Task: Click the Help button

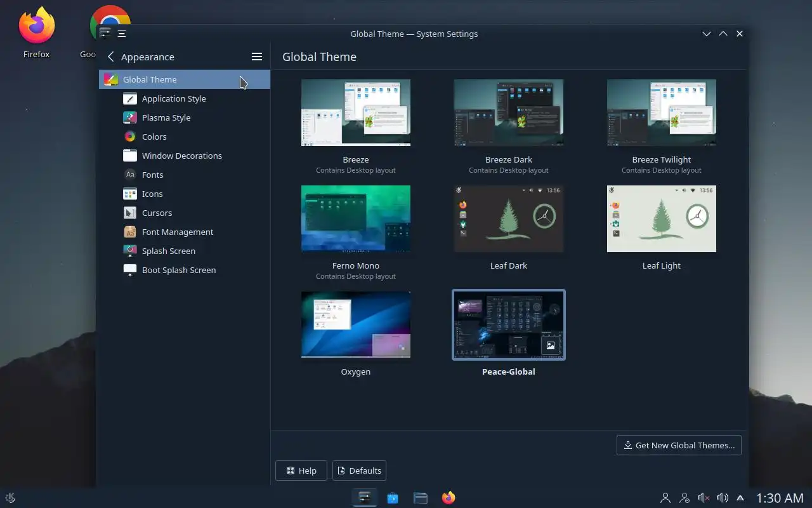Action: click(301, 471)
